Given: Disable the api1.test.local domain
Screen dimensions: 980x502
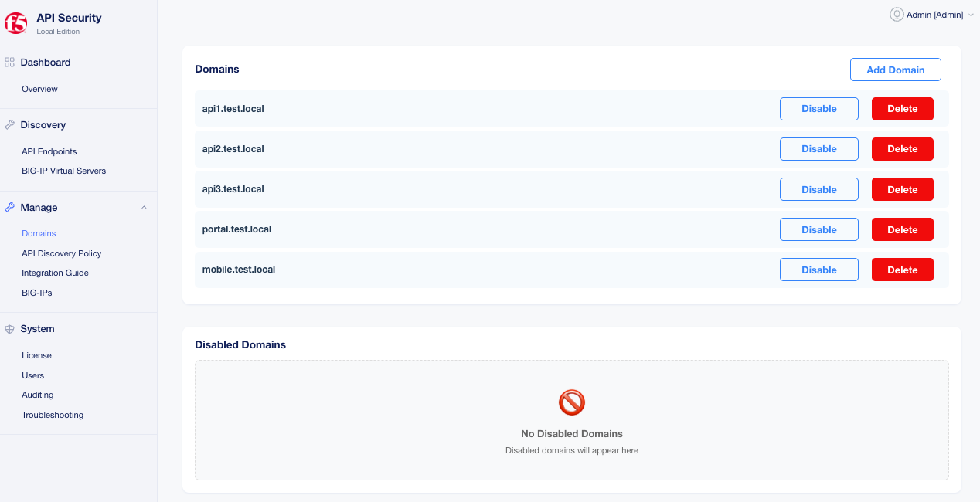Looking at the screenshot, I should 819,109.
